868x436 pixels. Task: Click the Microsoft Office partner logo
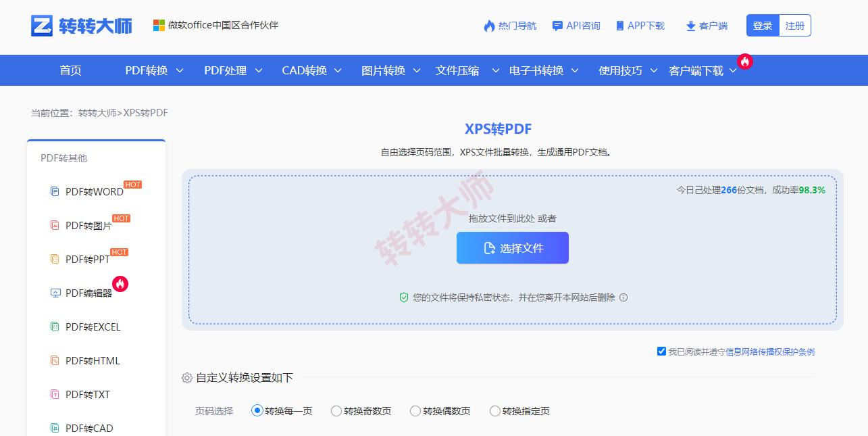point(159,25)
